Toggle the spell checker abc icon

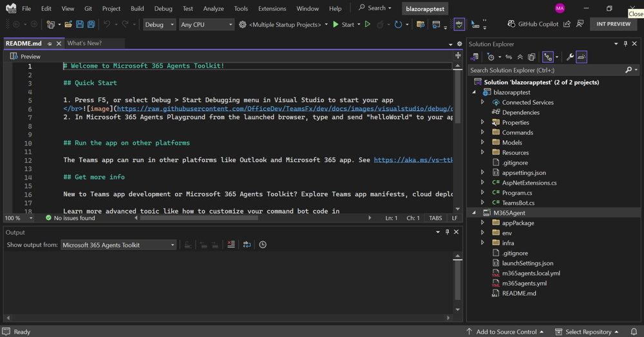(459, 24)
